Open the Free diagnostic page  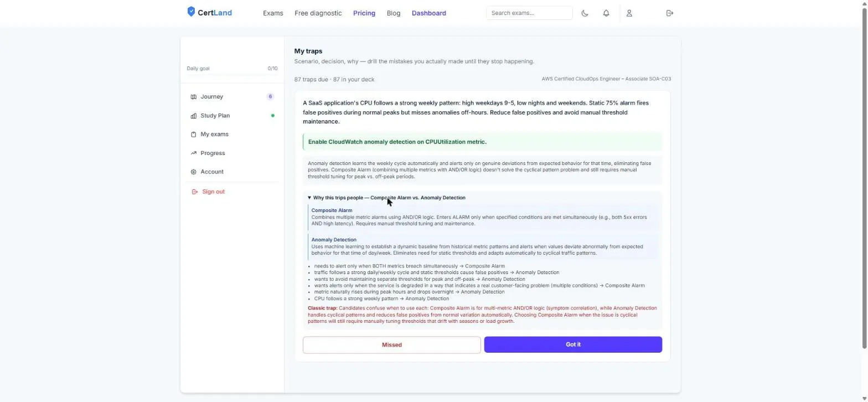coord(318,13)
